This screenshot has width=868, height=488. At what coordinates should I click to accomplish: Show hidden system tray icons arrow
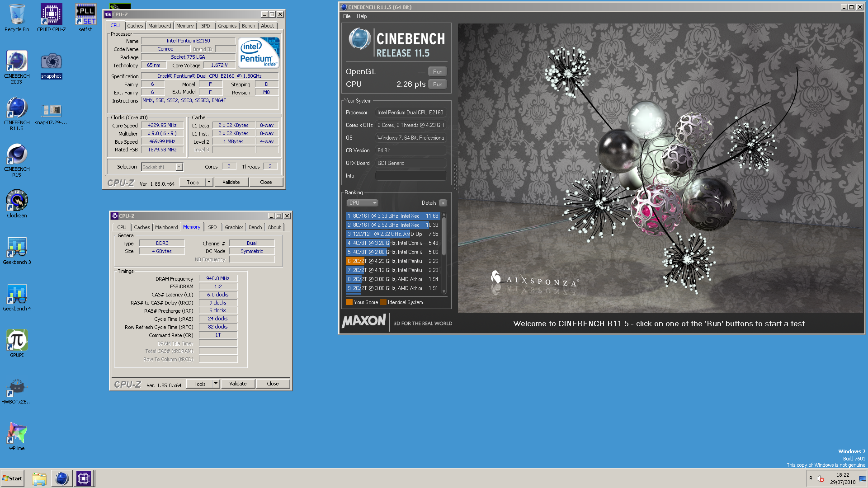pos(811,478)
